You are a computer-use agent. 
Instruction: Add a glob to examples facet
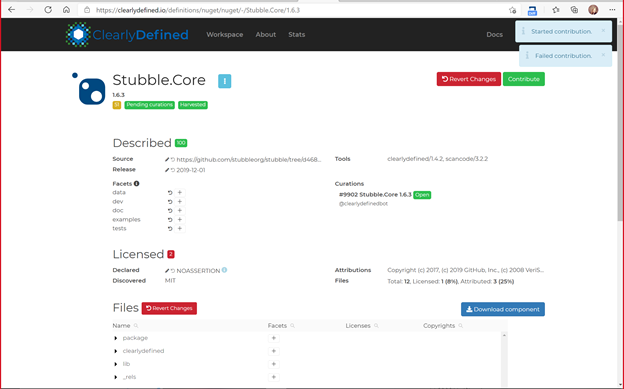[179, 220]
